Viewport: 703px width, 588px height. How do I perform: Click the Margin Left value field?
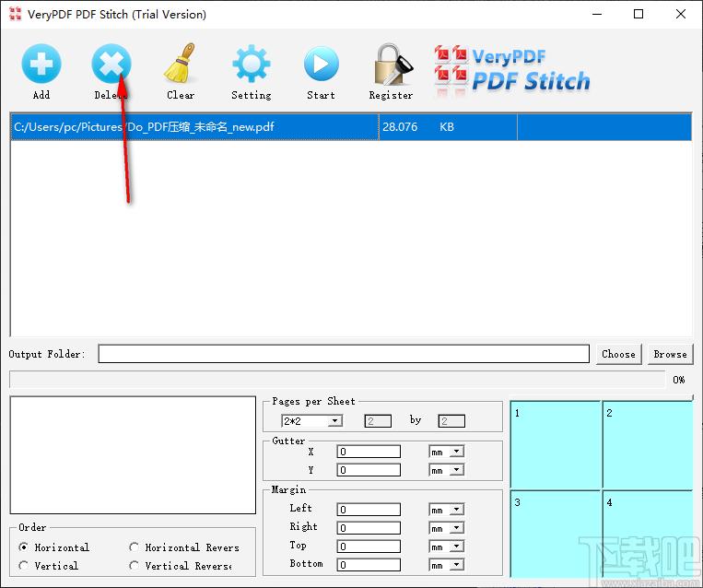tap(369, 509)
